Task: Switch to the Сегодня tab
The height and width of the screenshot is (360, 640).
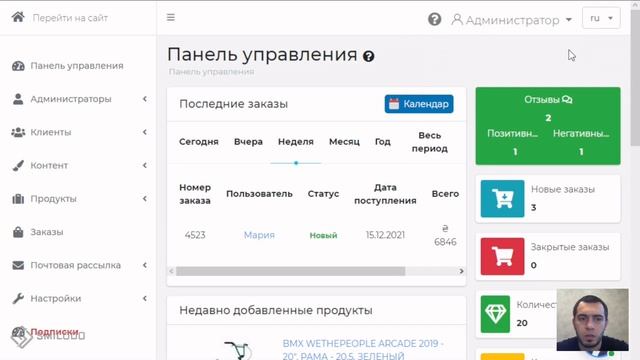Action: tap(199, 142)
